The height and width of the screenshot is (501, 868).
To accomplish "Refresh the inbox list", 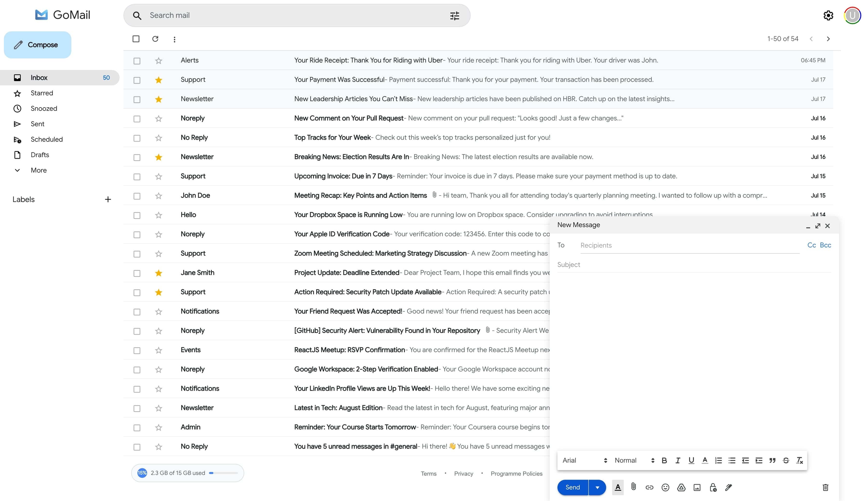I will coord(155,39).
